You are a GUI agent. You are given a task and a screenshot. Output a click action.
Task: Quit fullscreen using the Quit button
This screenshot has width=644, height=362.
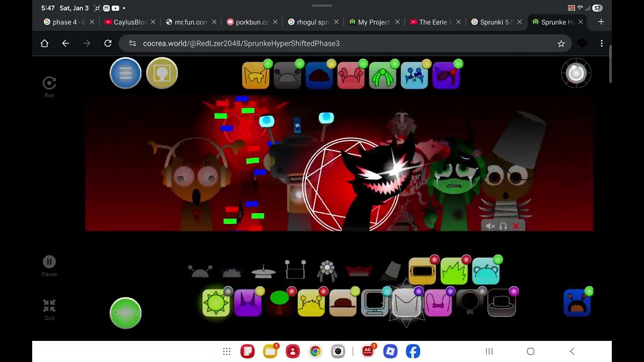(x=49, y=309)
